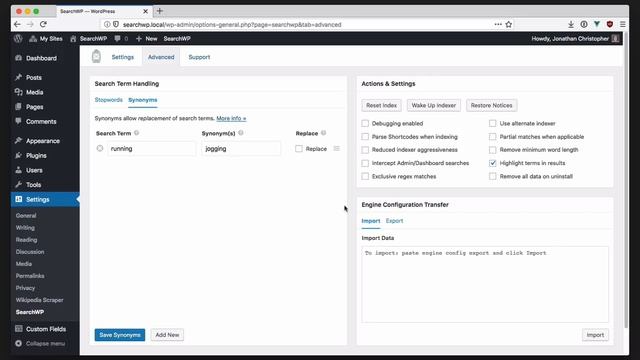The height and width of the screenshot is (360, 640).
Task: Click the synonym field containing jogging
Action: coord(241,149)
